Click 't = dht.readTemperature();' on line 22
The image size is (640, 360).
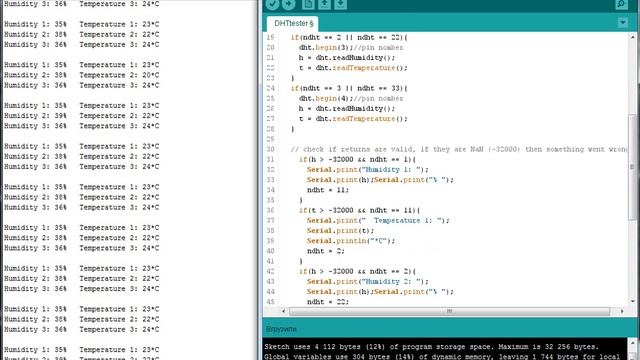click(x=353, y=68)
